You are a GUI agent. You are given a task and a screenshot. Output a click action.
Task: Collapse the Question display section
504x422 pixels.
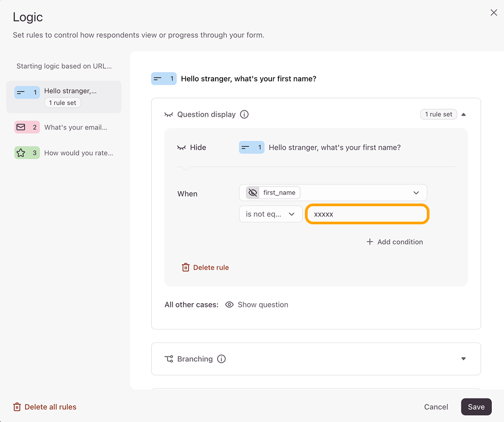464,114
